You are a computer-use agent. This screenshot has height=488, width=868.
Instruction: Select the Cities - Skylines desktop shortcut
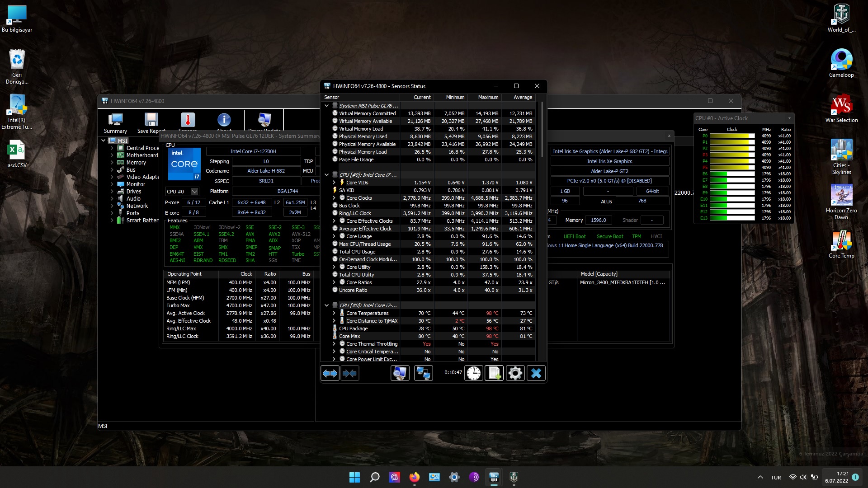tap(841, 157)
